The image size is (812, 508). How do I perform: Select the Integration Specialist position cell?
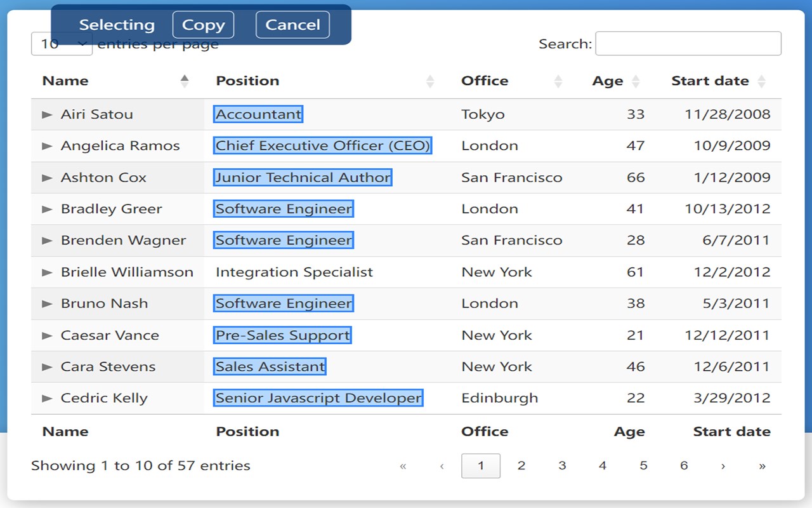pyautogui.click(x=294, y=272)
